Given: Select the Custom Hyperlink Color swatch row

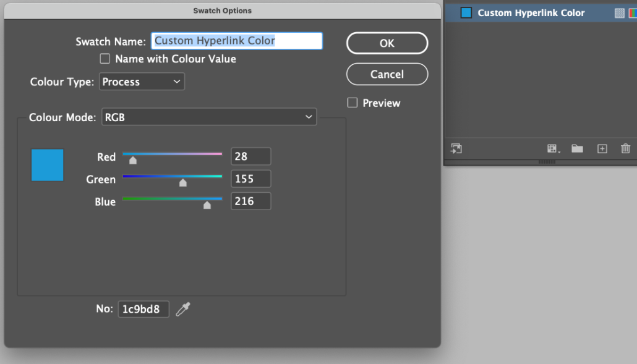Looking at the screenshot, I should (531, 13).
